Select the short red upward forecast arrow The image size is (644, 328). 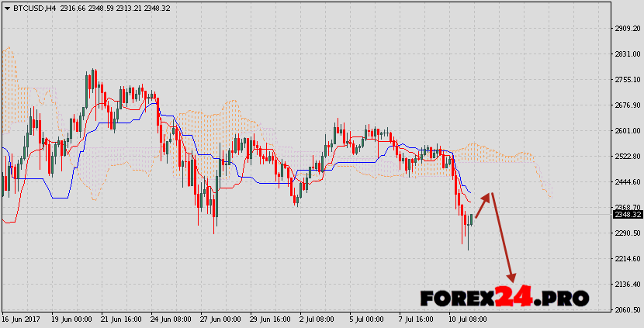coord(483,205)
